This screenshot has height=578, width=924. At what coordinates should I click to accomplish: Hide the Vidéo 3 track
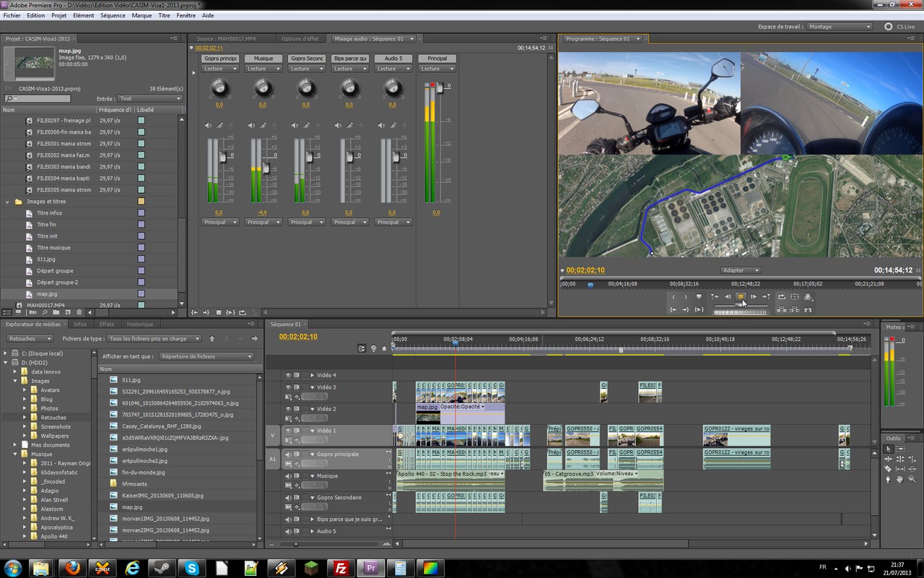coord(288,387)
